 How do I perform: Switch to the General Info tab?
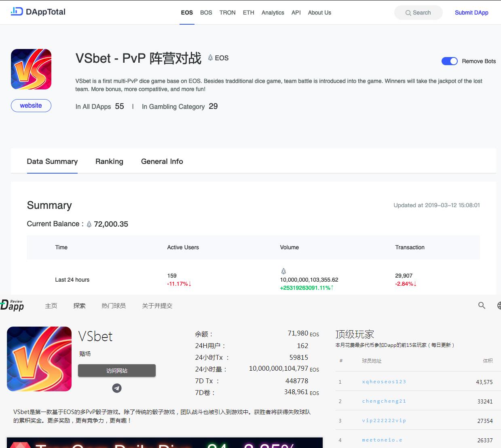(162, 161)
